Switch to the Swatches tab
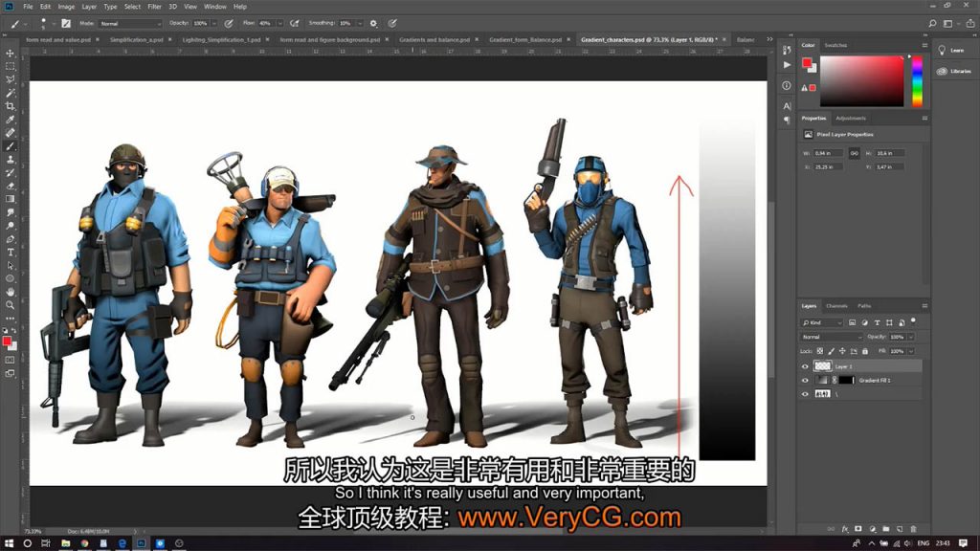This screenshot has width=980, height=551. coord(835,45)
